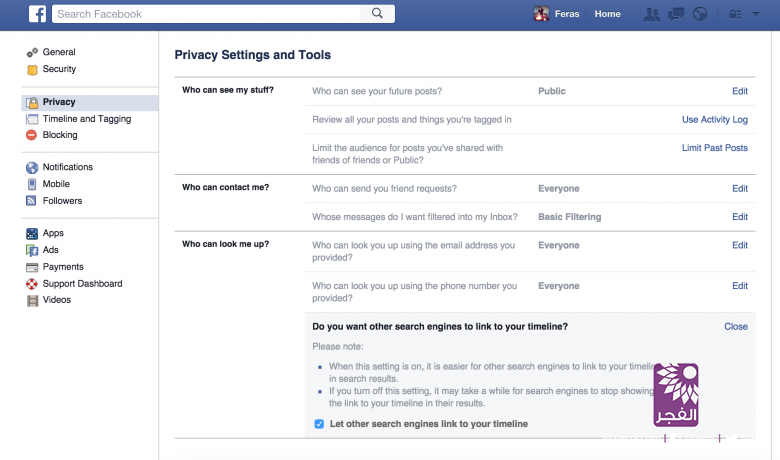Screen dimensions: 780x460
Task: Open Timeline and Tagging settings
Action: click(x=86, y=119)
